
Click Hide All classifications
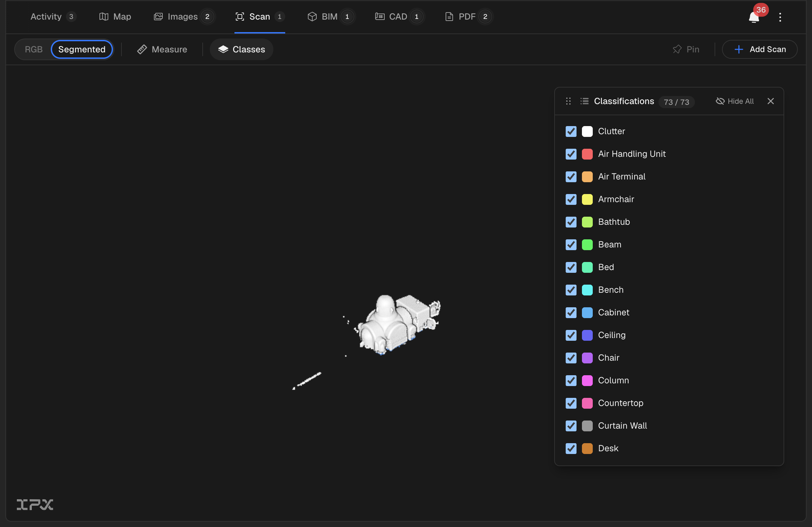point(735,101)
